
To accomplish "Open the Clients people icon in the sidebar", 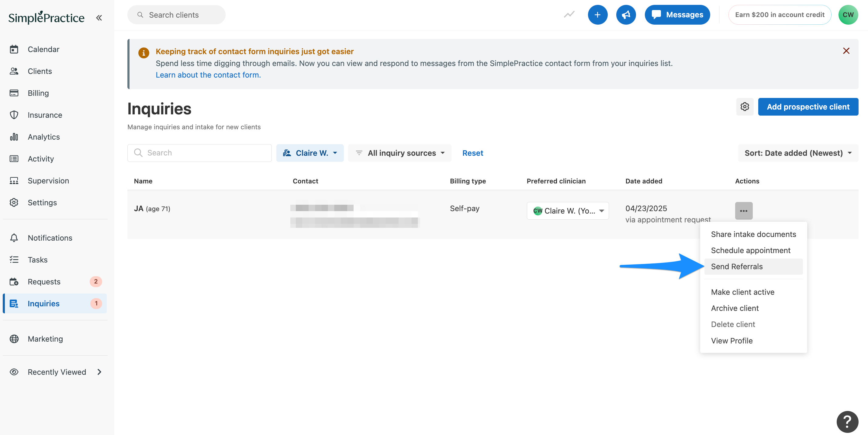I will pyautogui.click(x=14, y=71).
